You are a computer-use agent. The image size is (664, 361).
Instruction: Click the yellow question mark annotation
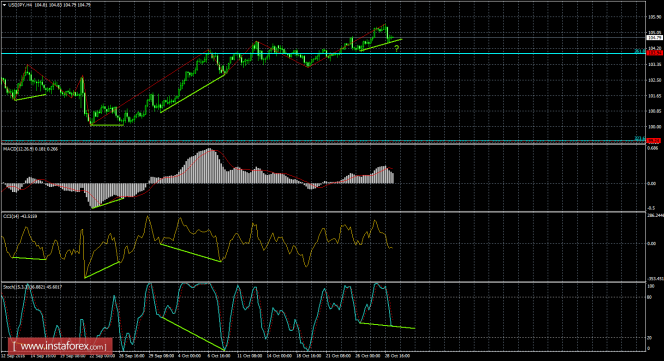point(396,48)
